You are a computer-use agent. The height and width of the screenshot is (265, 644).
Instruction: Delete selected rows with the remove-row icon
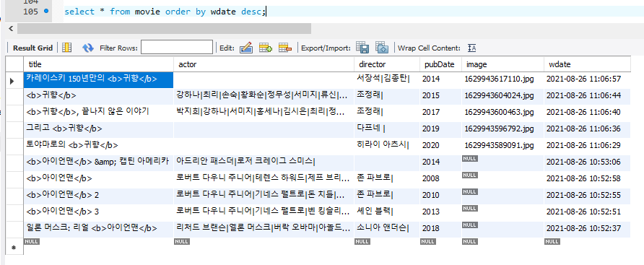click(285, 48)
